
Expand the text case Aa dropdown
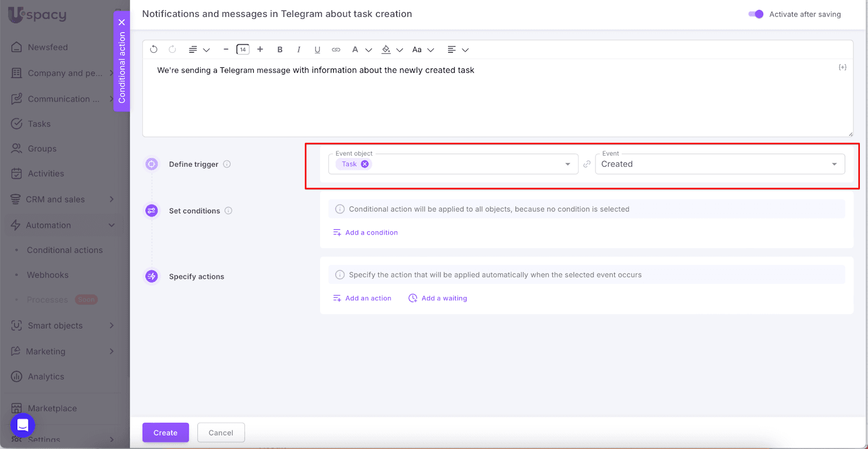tap(423, 49)
